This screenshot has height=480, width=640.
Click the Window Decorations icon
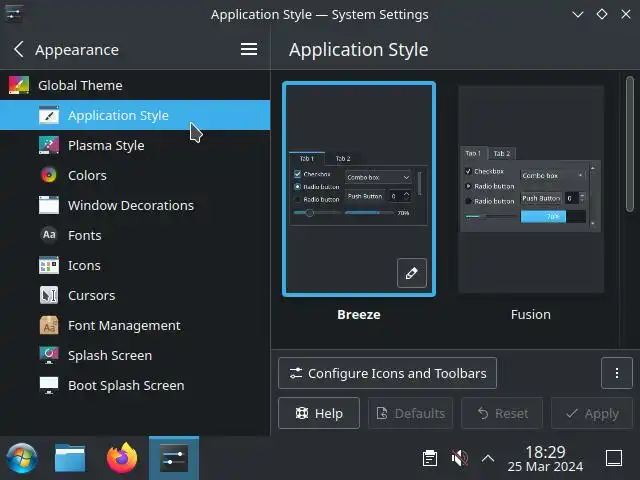[49, 205]
